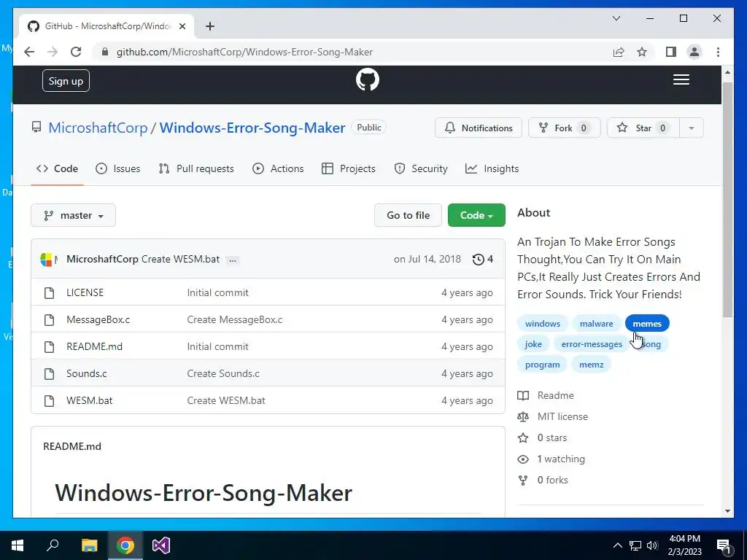Expand the green Code dropdown
Image resolution: width=747 pixels, height=560 pixels.
476,215
